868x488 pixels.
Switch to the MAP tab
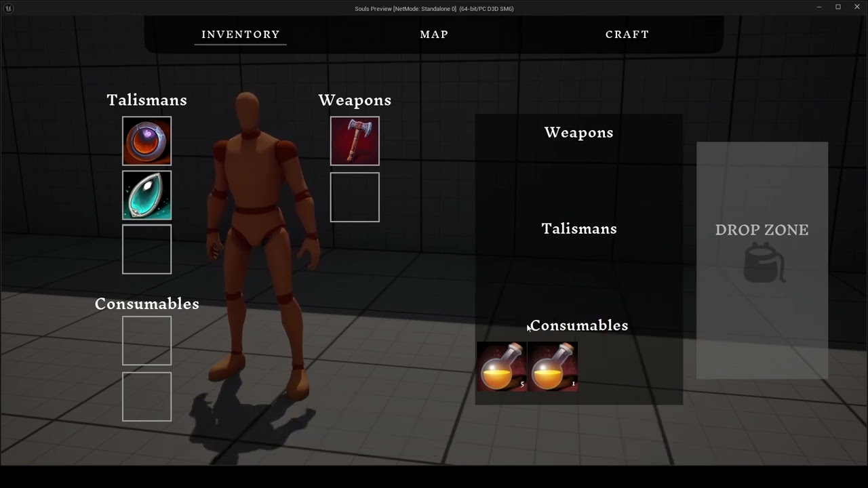pyautogui.click(x=434, y=34)
